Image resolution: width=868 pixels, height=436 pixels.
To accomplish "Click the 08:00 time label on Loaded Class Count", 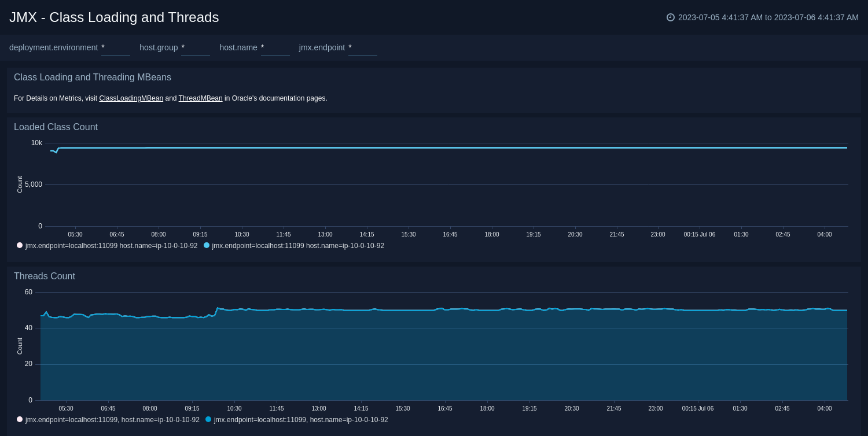I will [159, 234].
